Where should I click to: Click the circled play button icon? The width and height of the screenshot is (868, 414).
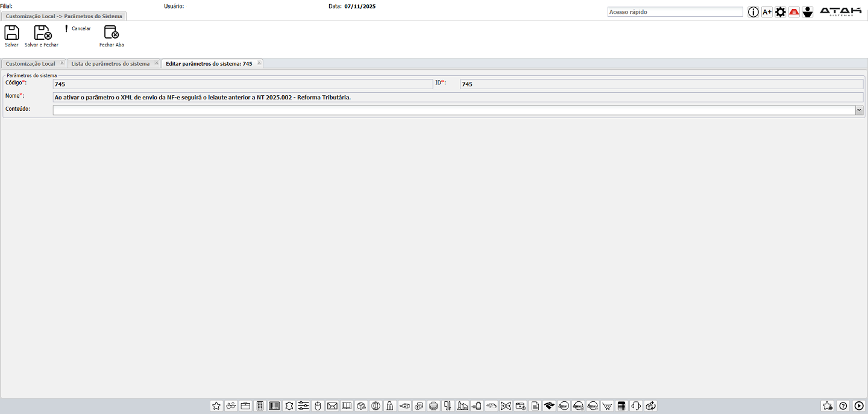(x=859, y=406)
